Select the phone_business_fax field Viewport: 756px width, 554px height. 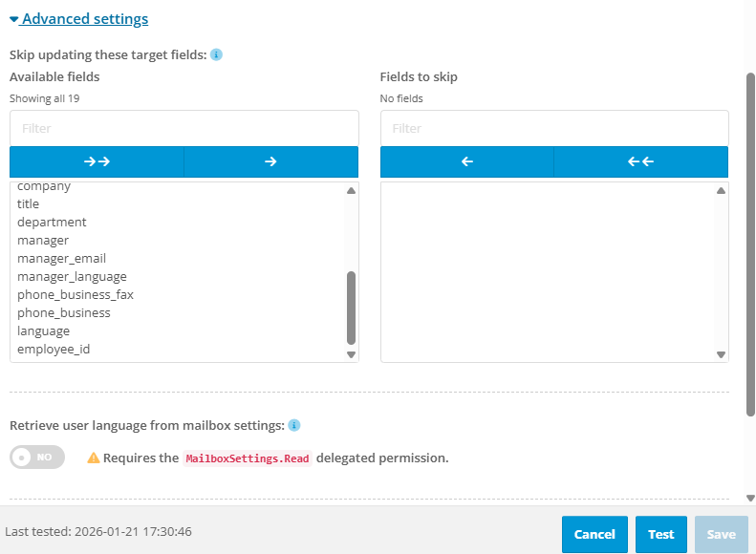[x=76, y=295]
